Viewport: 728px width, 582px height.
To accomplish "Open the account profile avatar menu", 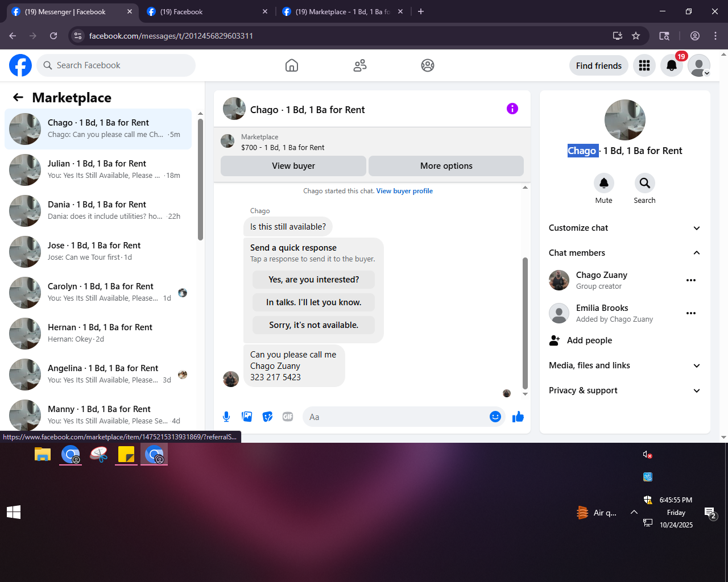I will [699, 65].
